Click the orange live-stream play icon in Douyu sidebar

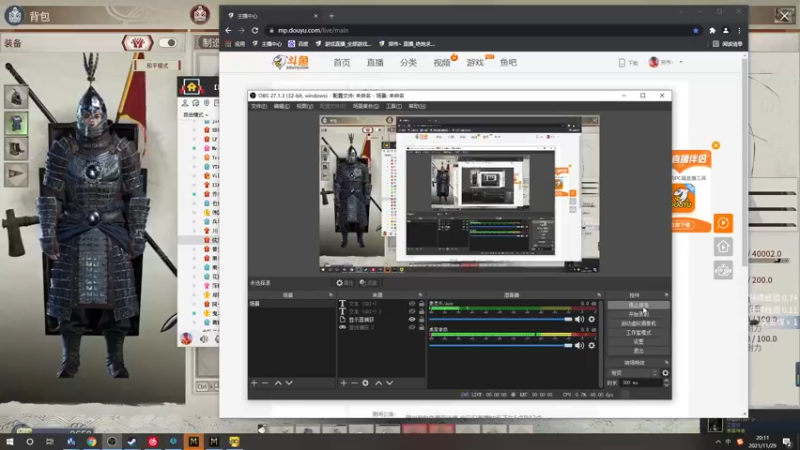(x=723, y=223)
